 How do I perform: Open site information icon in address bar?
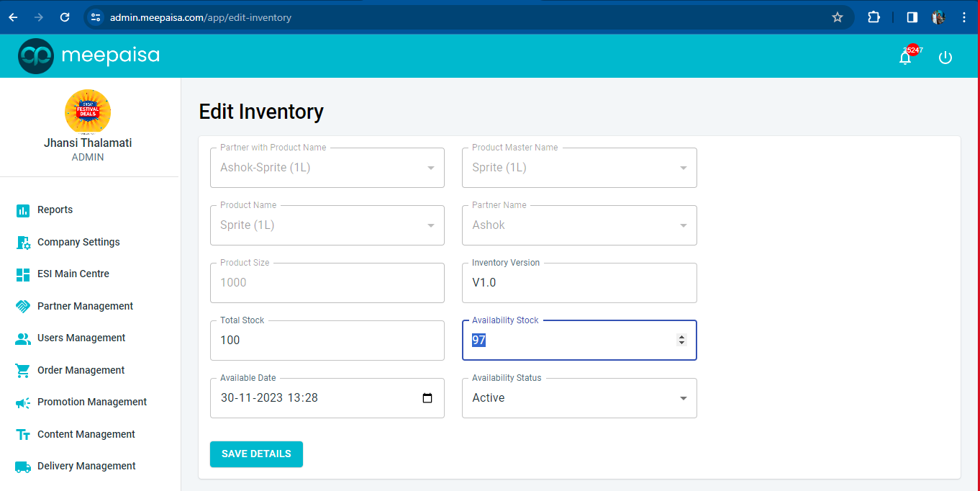tap(96, 17)
